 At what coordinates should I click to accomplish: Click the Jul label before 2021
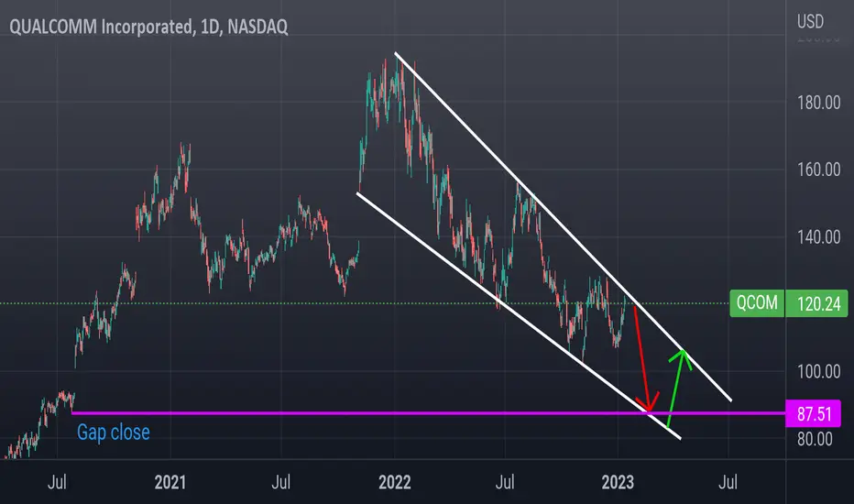click(x=57, y=482)
